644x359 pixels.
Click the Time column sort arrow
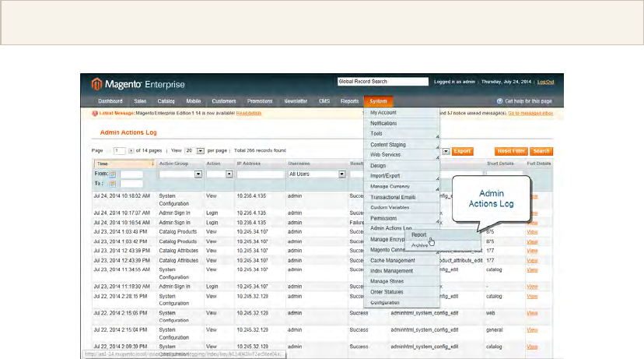click(x=152, y=164)
